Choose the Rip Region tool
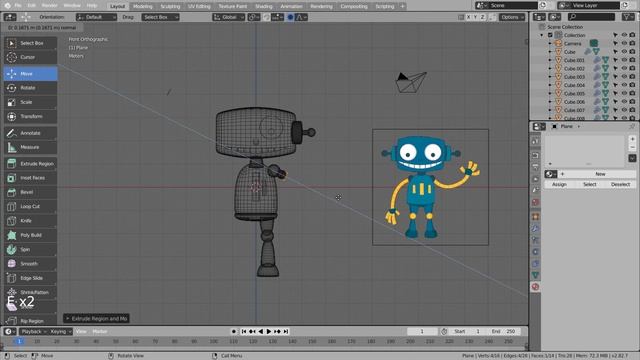Viewport: 640px width, 360px height. click(x=31, y=321)
